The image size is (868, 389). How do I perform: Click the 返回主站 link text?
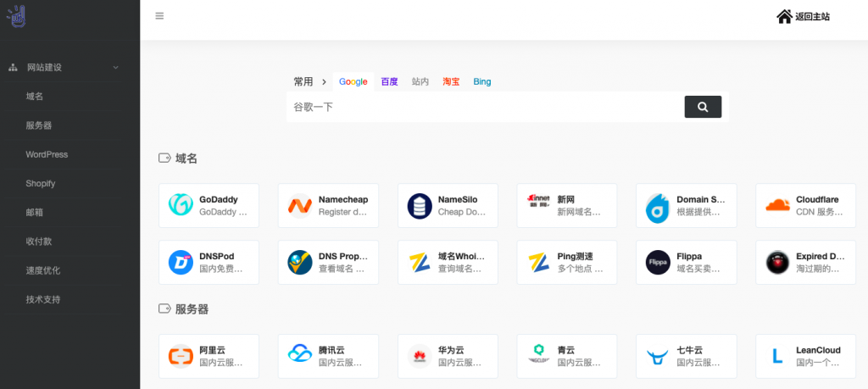tap(813, 17)
